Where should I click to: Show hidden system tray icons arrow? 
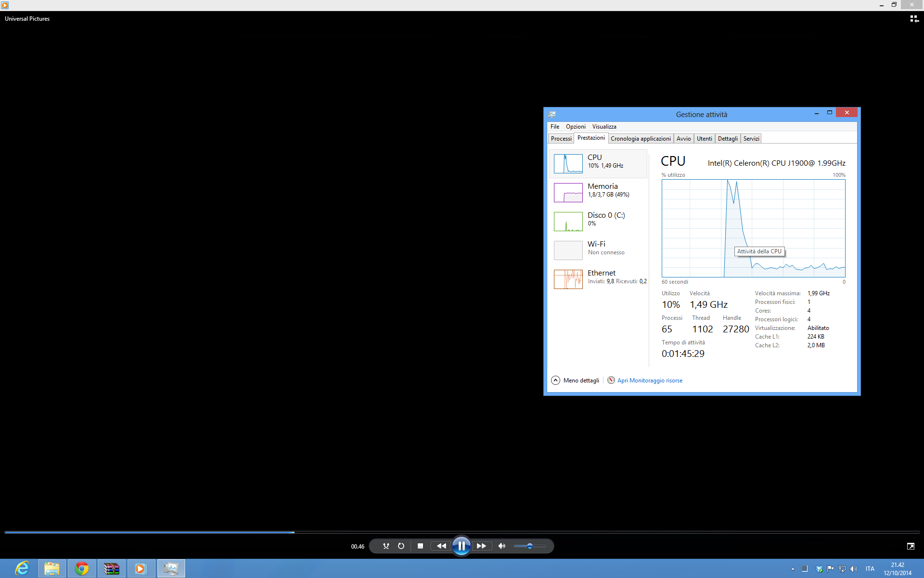pyautogui.click(x=793, y=569)
